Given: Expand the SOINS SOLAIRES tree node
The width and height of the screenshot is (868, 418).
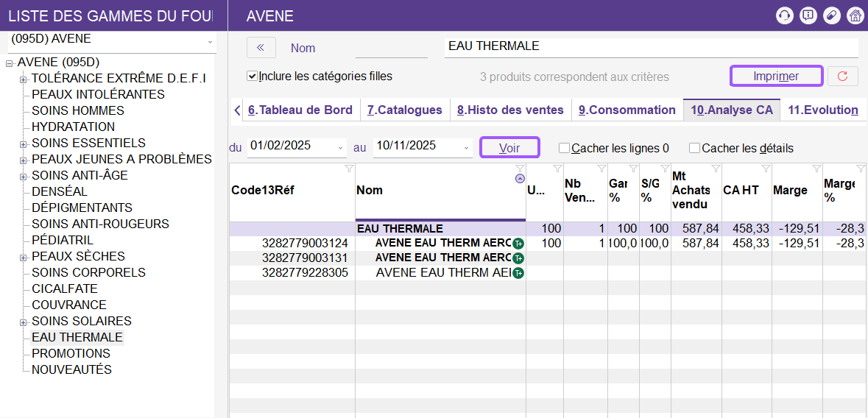Looking at the screenshot, I should [x=24, y=322].
